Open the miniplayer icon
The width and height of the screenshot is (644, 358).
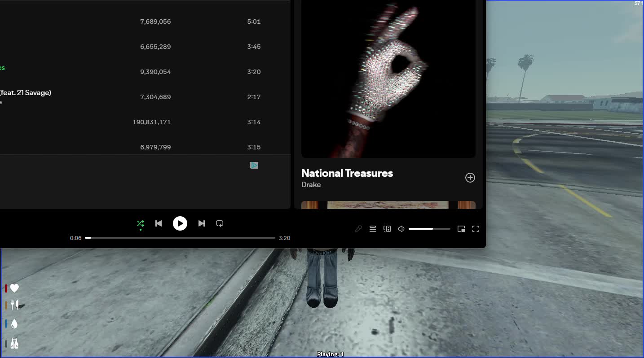click(x=461, y=229)
